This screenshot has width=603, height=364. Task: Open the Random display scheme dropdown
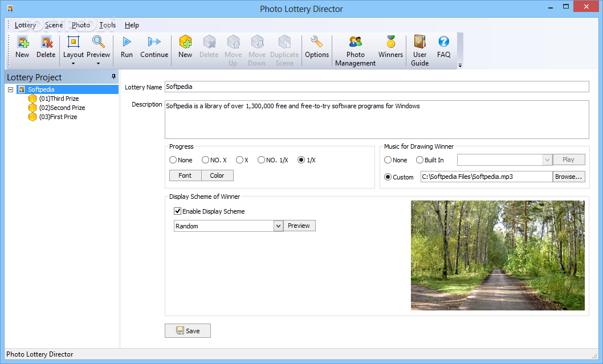tap(279, 226)
